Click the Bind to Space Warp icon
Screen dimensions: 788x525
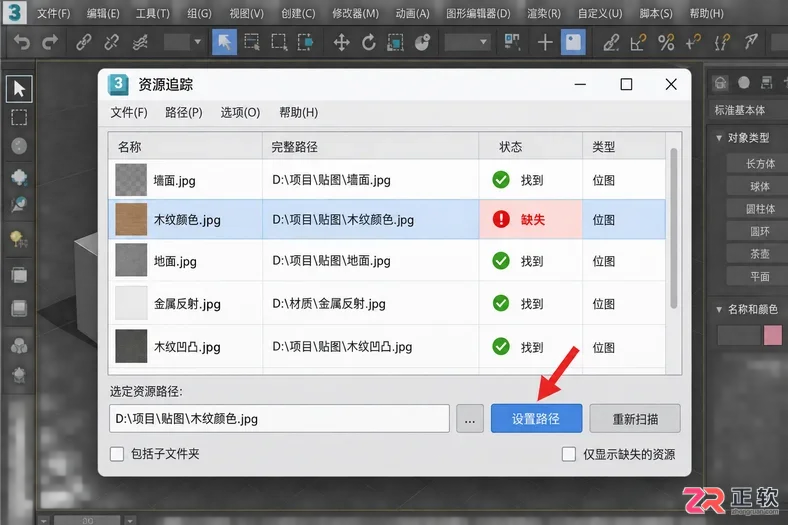(140, 42)
